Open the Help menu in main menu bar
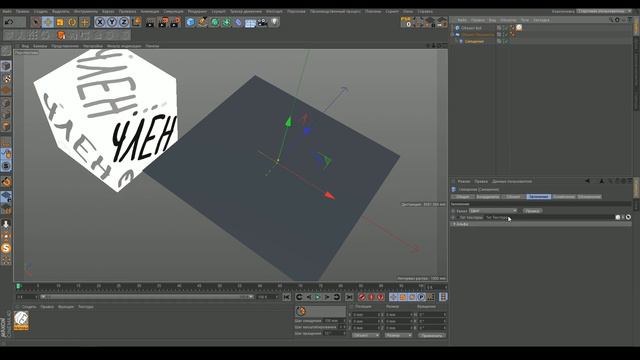The image size is (640, 360). 425,11
